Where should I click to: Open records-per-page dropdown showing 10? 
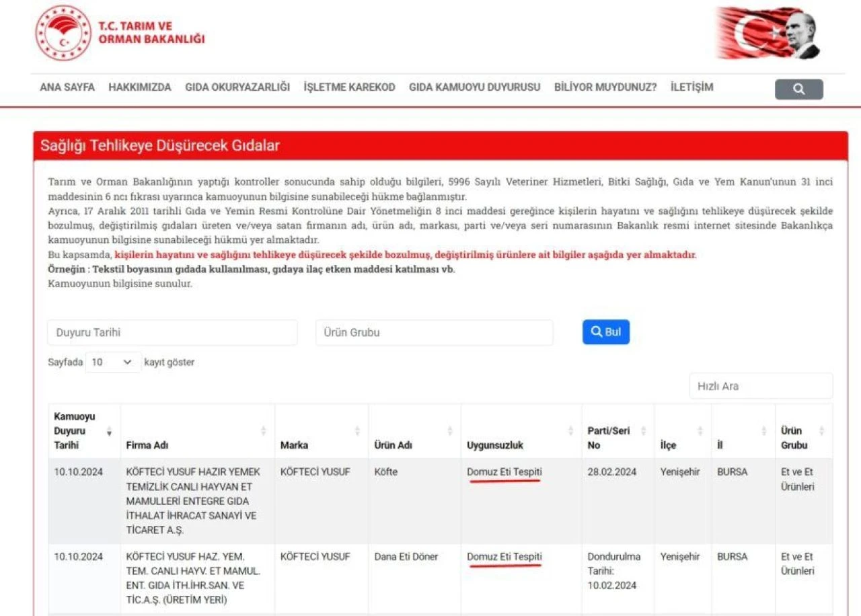[113, 362]
